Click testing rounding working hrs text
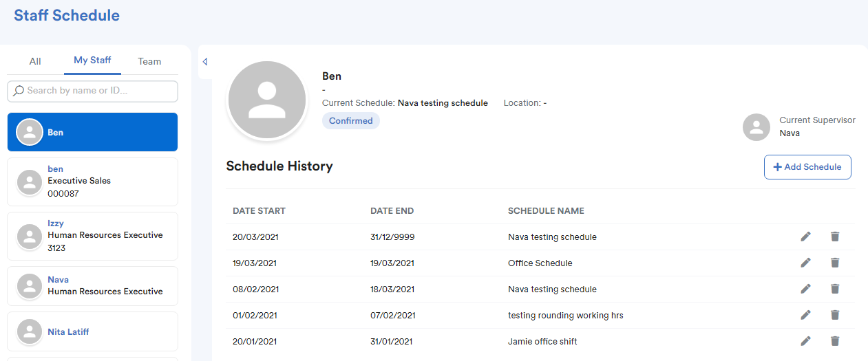The height and width of the screenshot is (361, 868). click(566, 316)
